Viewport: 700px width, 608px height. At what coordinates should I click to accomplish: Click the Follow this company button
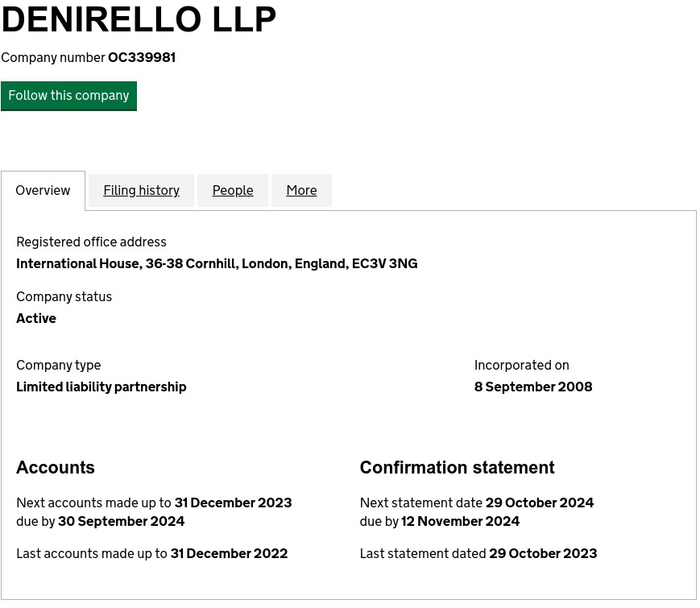68,96
